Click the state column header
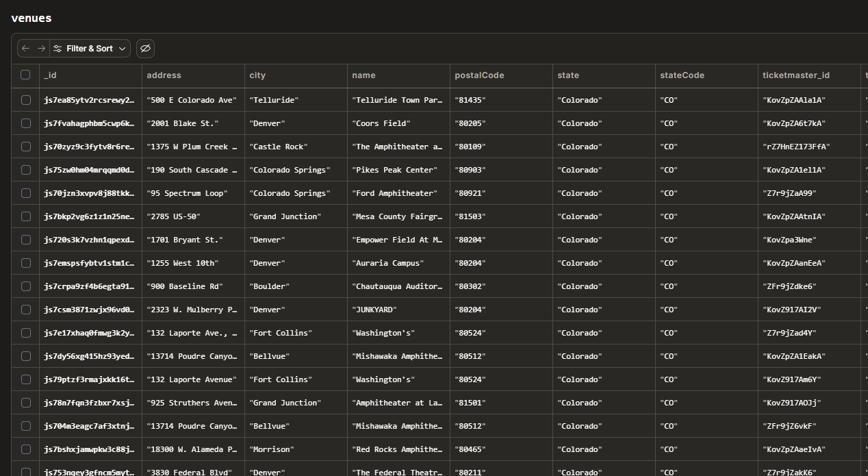The height and width of the screenshot is (476, 868). tap(604, 75)
